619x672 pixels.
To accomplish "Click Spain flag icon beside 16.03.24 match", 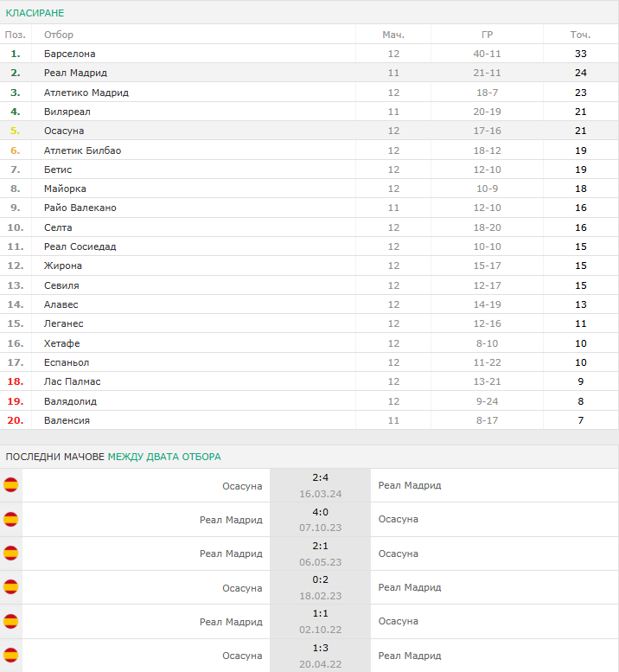I will pyautogui.click(x=10, y=485).
